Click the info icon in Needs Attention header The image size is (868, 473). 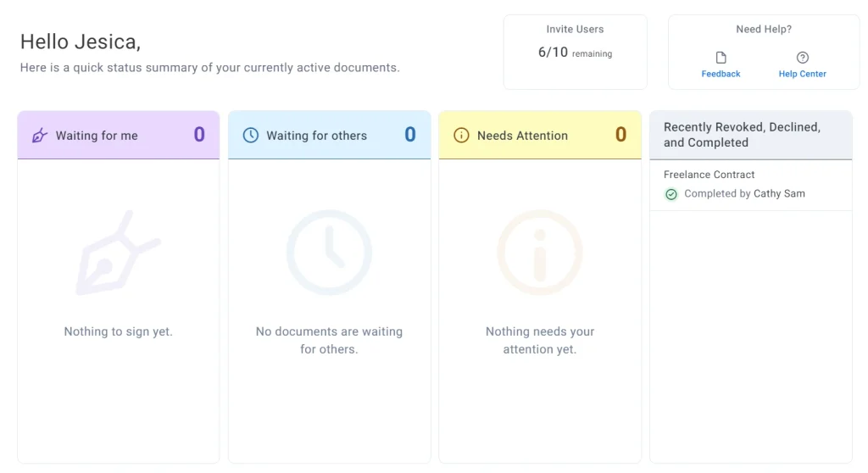(x=461, y=135)
